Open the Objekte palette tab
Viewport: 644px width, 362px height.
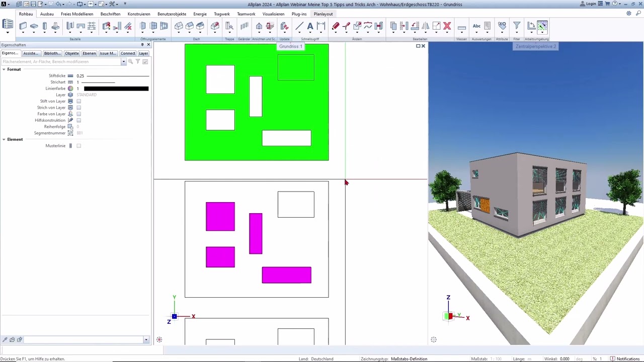click(71, 53)
